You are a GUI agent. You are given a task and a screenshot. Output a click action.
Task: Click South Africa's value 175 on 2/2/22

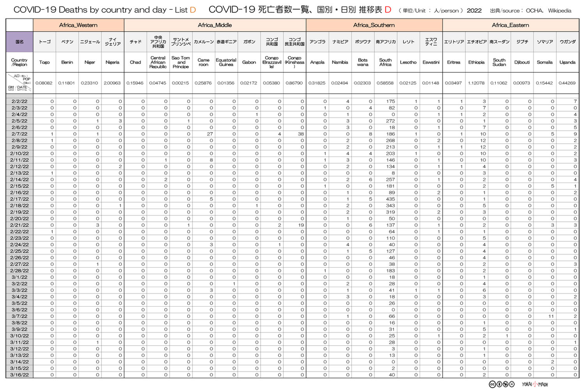390,101
